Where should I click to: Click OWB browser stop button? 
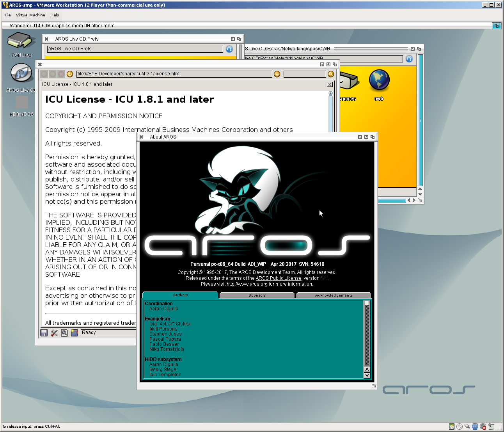[x=61, y=74]
